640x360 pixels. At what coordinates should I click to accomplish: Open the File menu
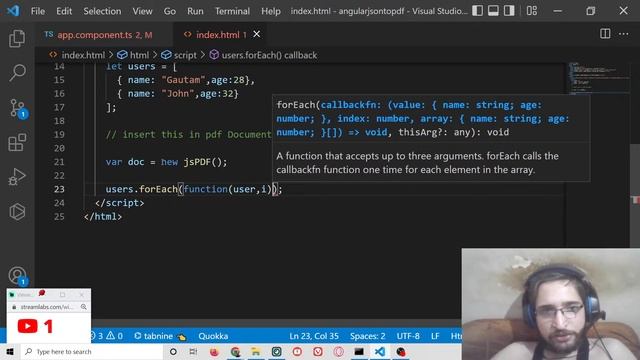pyautogui.click(x=38, y=11)
